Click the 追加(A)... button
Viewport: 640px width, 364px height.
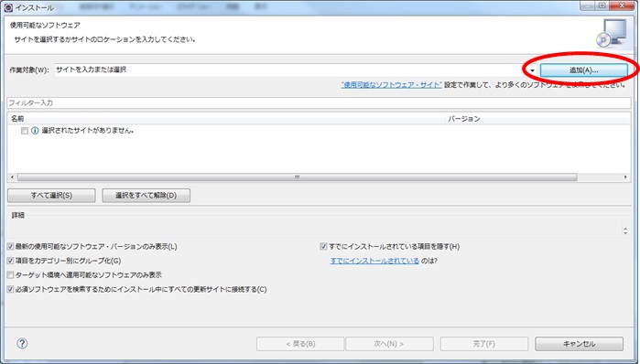tap(583, 70)
